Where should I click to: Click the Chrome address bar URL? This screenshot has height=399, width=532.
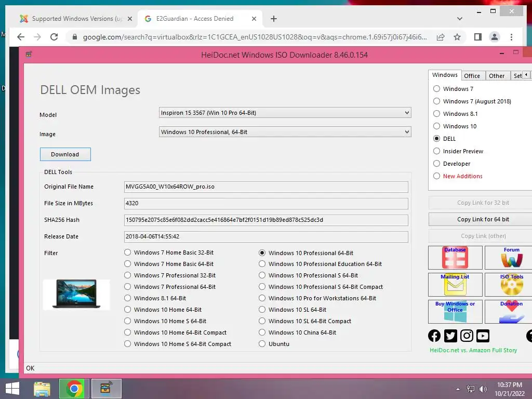coord(255,37)
